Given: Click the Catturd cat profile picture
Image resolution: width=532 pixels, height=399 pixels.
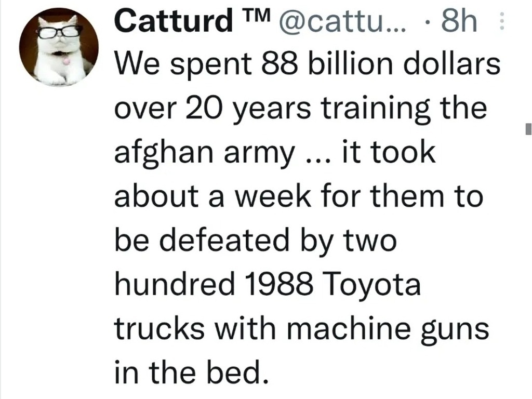Looking at the screenshot, I should 58,49.
